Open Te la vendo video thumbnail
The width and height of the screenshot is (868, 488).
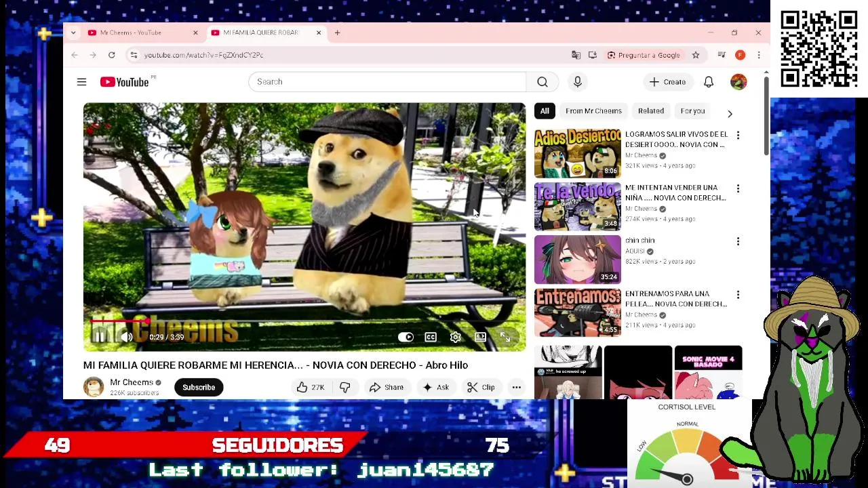click(577, 206)
